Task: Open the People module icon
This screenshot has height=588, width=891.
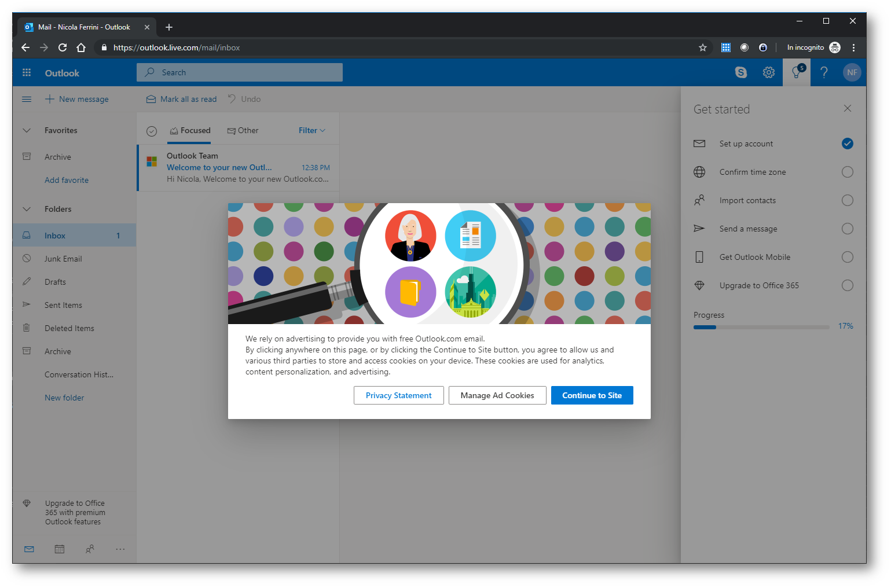Action: (x=90, y=549)
